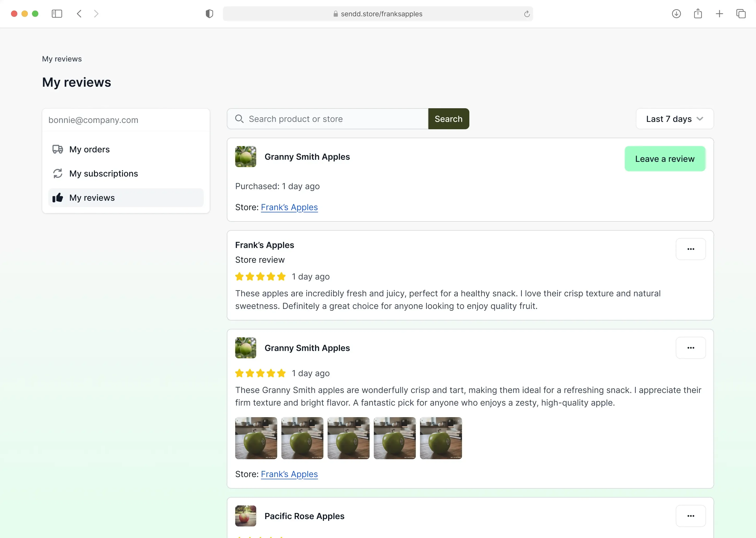Open the first review photo of green apple

point(256,438)
